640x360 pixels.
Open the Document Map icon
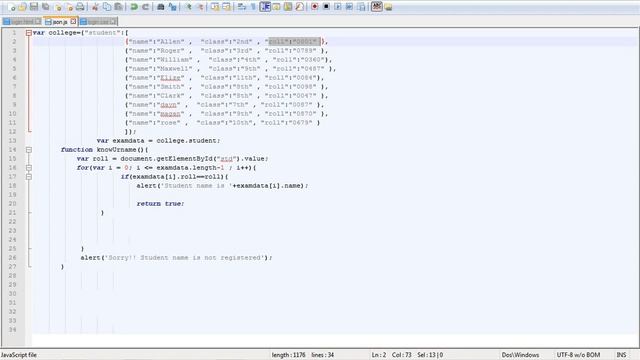coord(288,7)
